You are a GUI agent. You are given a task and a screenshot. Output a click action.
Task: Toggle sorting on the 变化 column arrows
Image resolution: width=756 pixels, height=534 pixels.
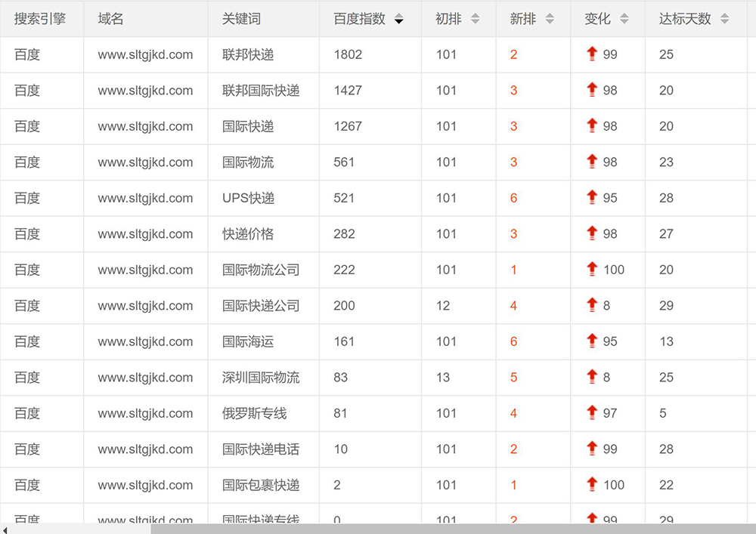624,20
